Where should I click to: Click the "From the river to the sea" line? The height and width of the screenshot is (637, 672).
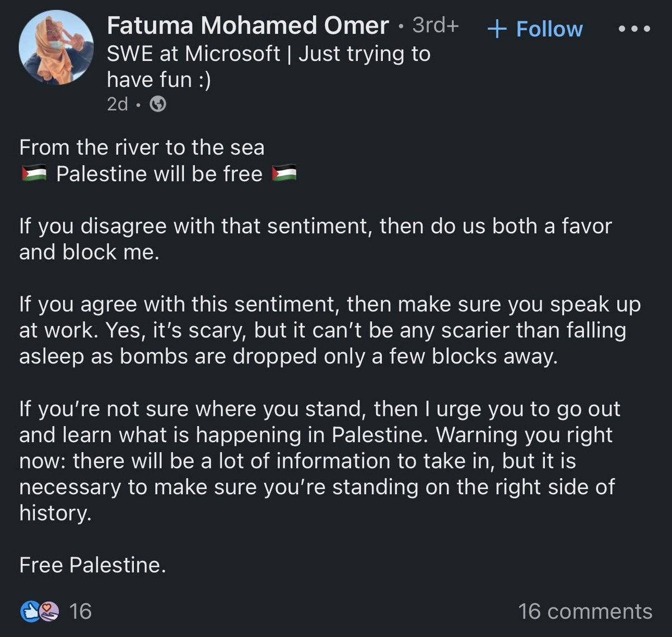coord(142,148)
